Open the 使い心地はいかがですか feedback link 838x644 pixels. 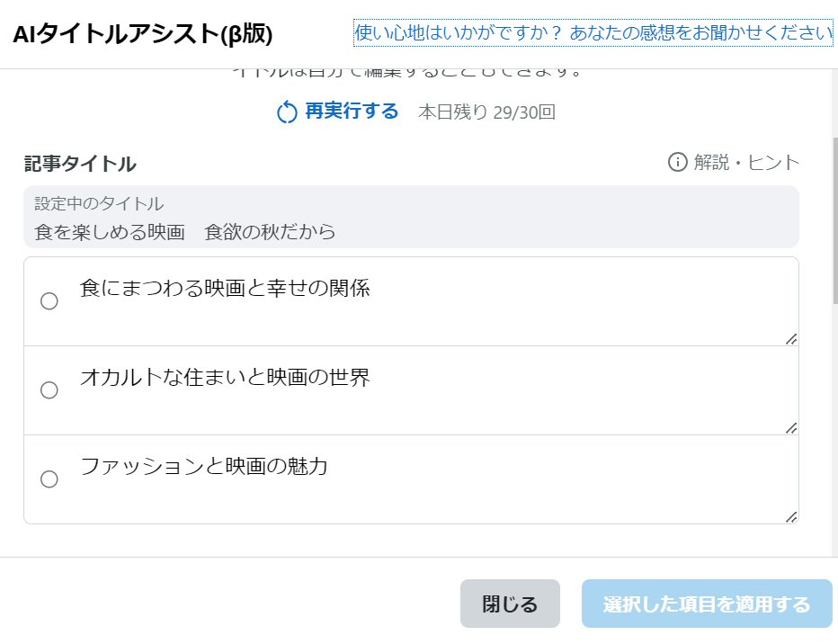593,33
